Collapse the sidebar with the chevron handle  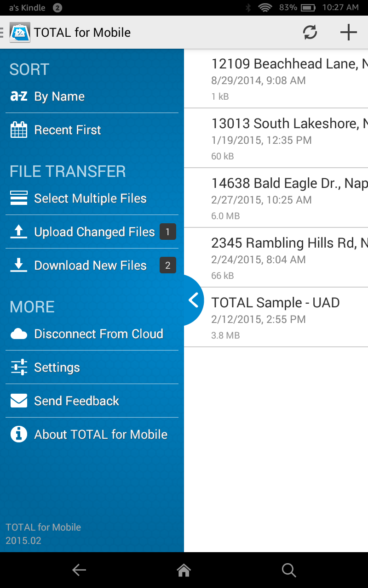click(x=192, y=300)
